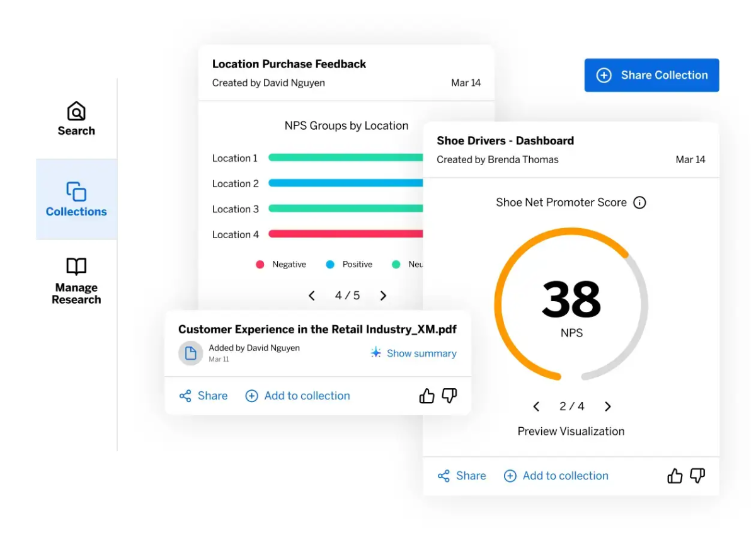Click the Share icon on the PDF card

[x=185, y=396]
